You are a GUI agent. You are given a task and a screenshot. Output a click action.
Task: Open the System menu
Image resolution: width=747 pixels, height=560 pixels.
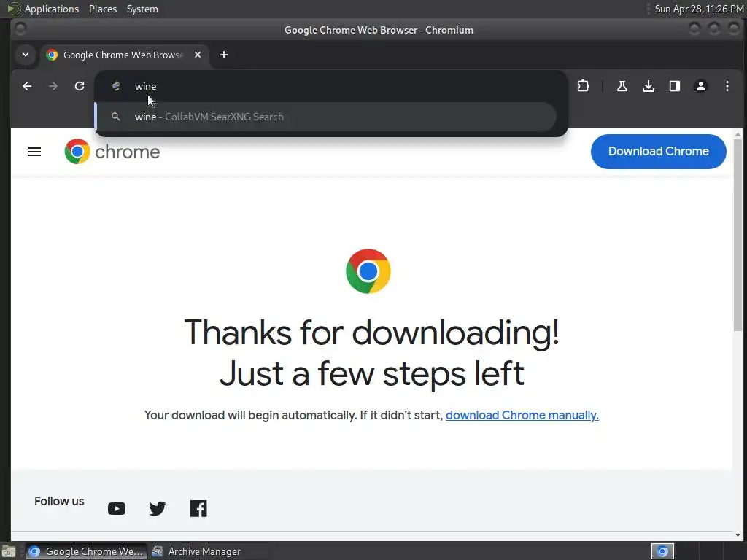[142, 9]
